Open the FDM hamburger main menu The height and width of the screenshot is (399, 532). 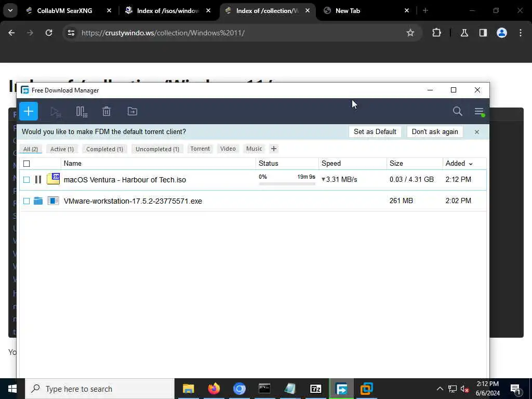[479, 111]
